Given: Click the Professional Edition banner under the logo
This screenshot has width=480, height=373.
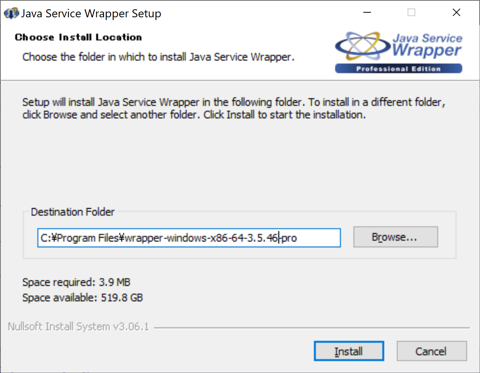Looking at the screenshot, I should pos(398,69).
